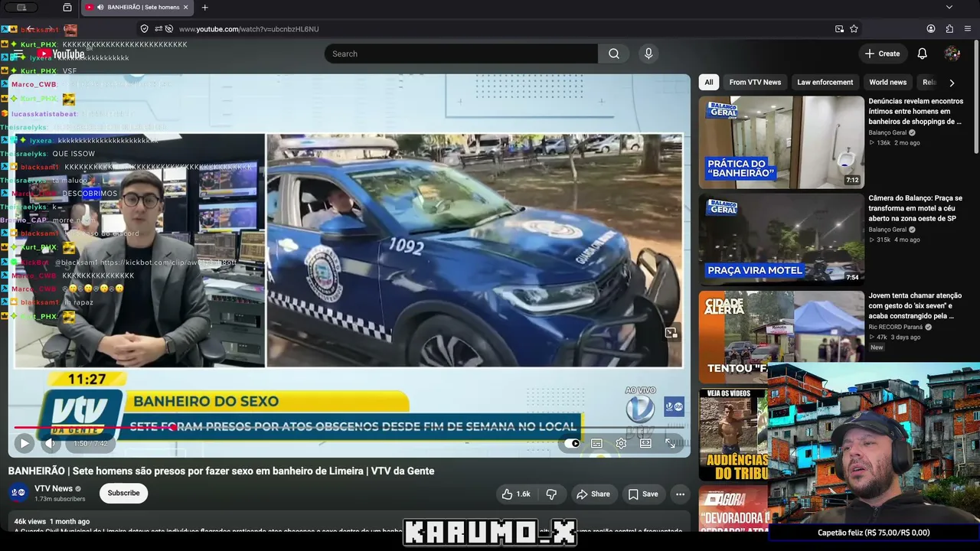Click the magnifier search button
This screenshot has height=551, width=980.
[614, 54]
